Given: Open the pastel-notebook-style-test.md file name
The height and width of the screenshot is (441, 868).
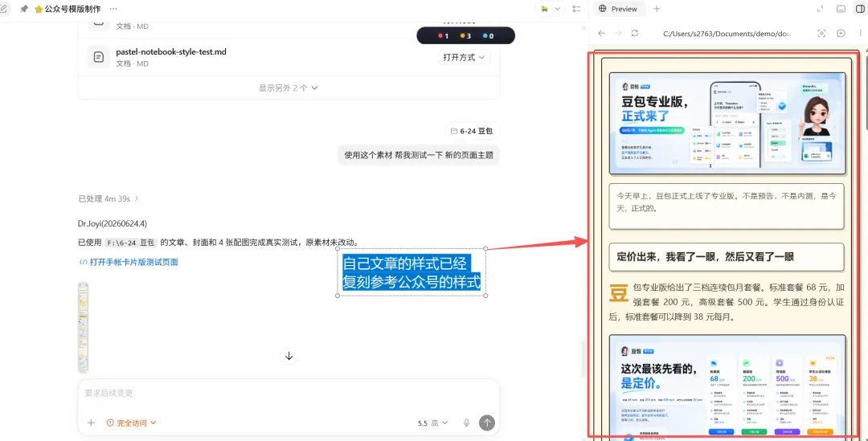Looking at the screenshot, I should 171,52.
